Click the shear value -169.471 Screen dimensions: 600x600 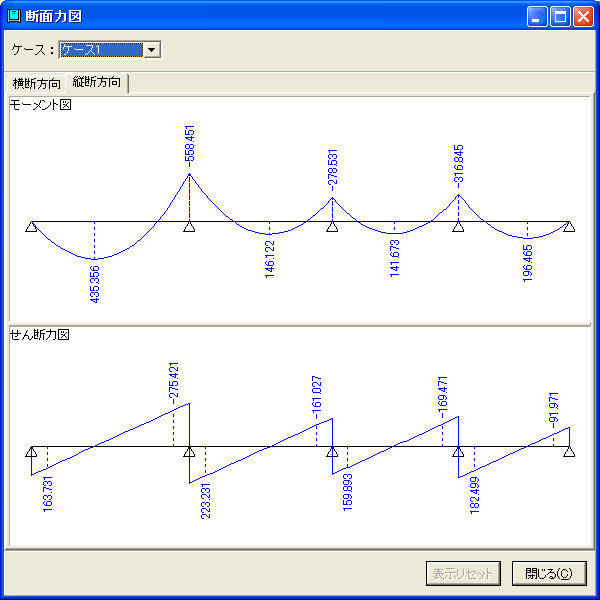tap(443, 397)
